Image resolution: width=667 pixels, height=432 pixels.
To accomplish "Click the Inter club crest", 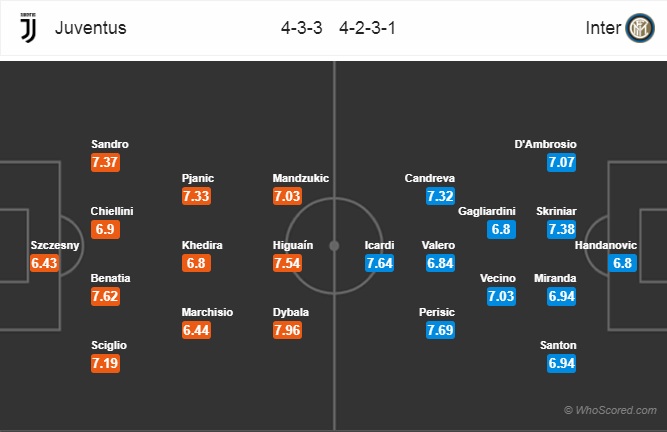I will (x=640, y=28).
